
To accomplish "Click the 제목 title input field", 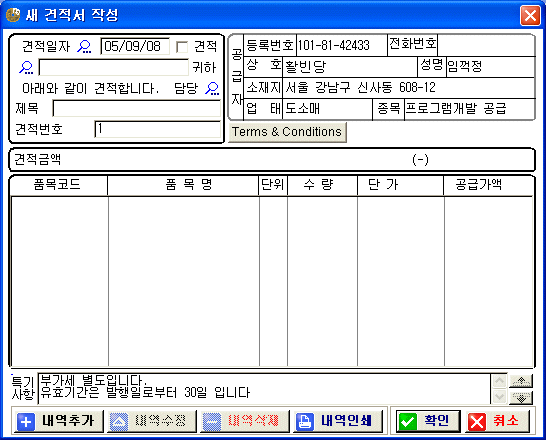I will click(136, 109).
